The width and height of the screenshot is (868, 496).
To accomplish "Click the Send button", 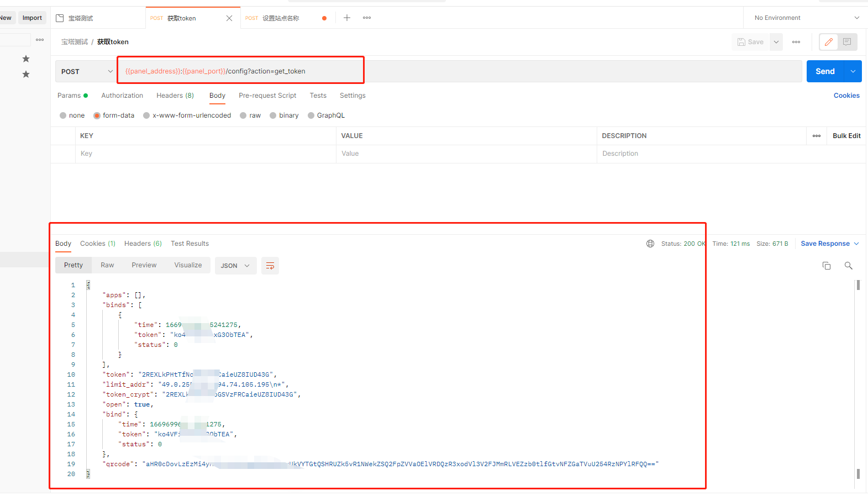I will [x=825, y=71].
